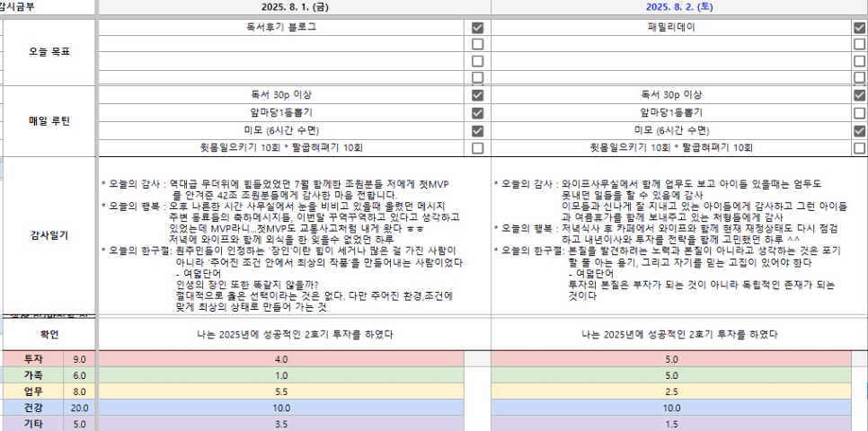868x431 pixels.
Task: Open the Aug 1 gratitude diary cell about 첫MVP
Action: coord(294,236)
